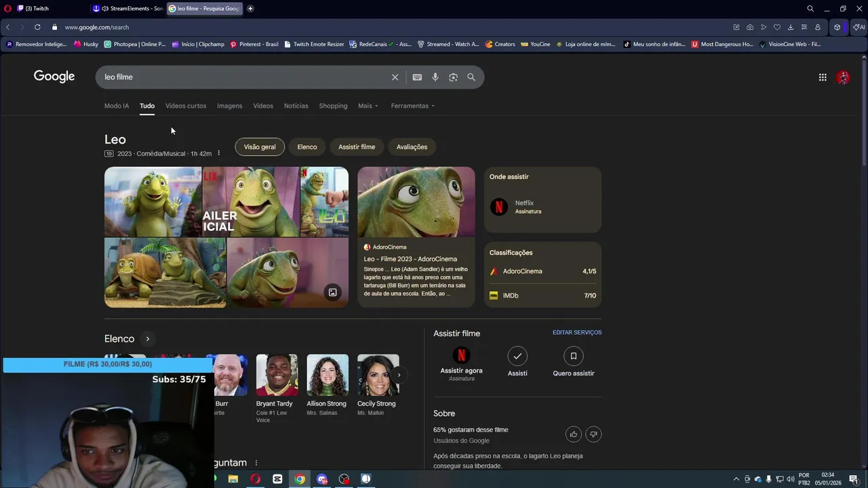
Task: Open Opera tab search magnifier
Action: click(x=810, y=9)
